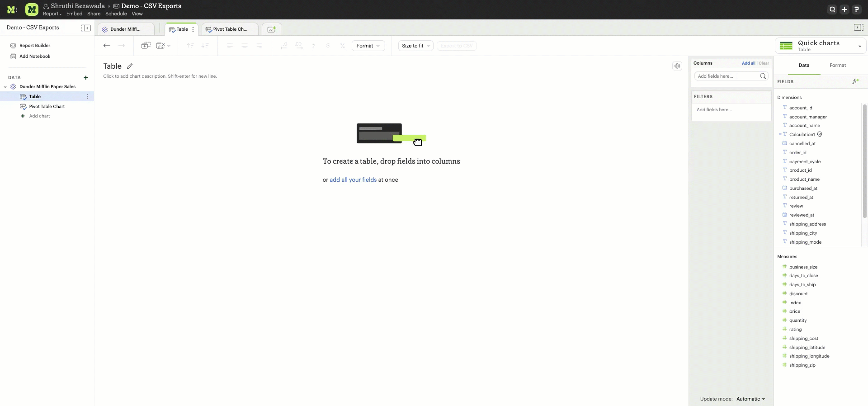This screenshot has height=406, width=868.
Task: Open the chart settings gear icon
Action: (x=677, y=66)
